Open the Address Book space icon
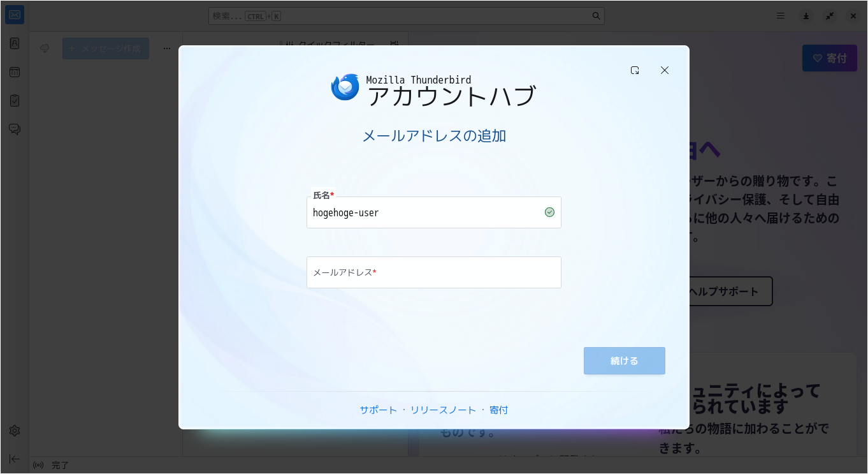This screenshot has width=868, height=474. coord(15,43)
